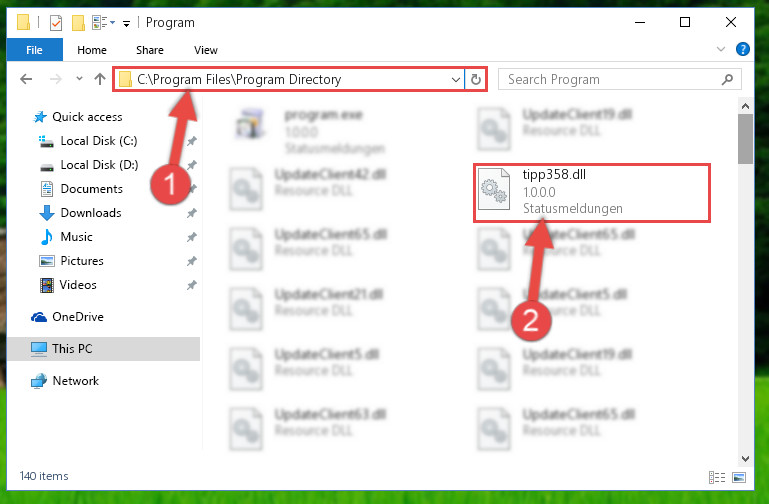
Task: Open Help via the blue question mark
Action: 743,49
